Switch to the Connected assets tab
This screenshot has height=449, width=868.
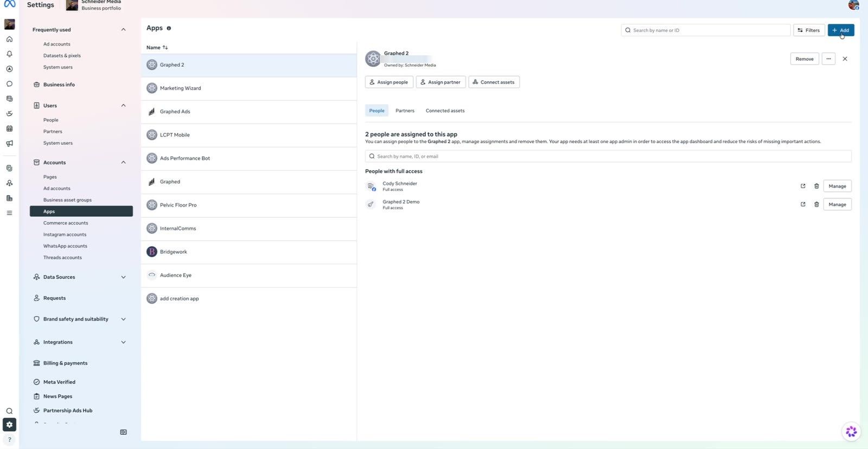tap(445, 111)
